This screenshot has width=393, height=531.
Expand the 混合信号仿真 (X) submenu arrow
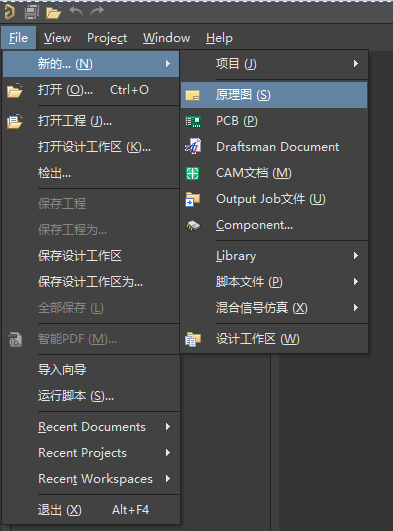click(x=356, y=308)
